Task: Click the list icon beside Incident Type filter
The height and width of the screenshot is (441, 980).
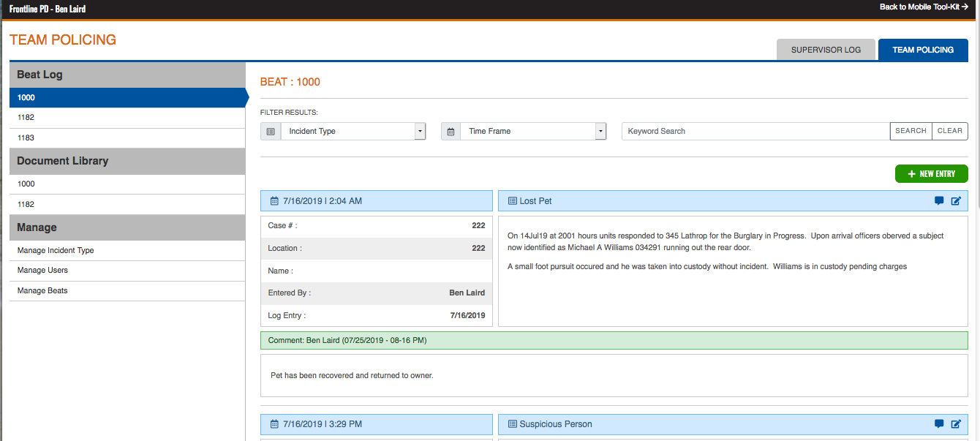Action: point(271,132)
